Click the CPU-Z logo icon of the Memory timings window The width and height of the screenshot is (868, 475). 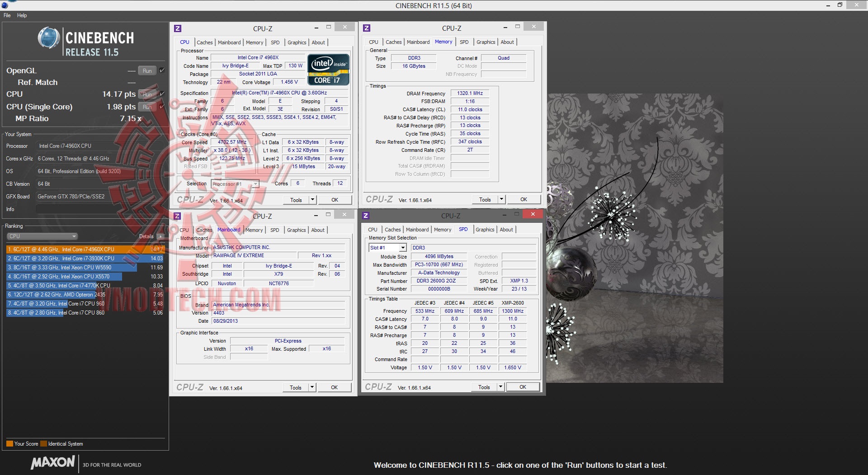367,28
